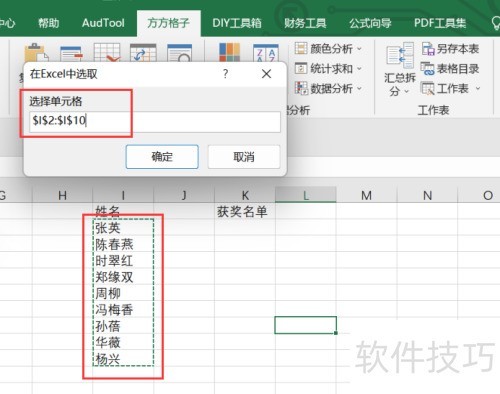
Task: Confirm the dialog with 确定
Action: (162, 156)
